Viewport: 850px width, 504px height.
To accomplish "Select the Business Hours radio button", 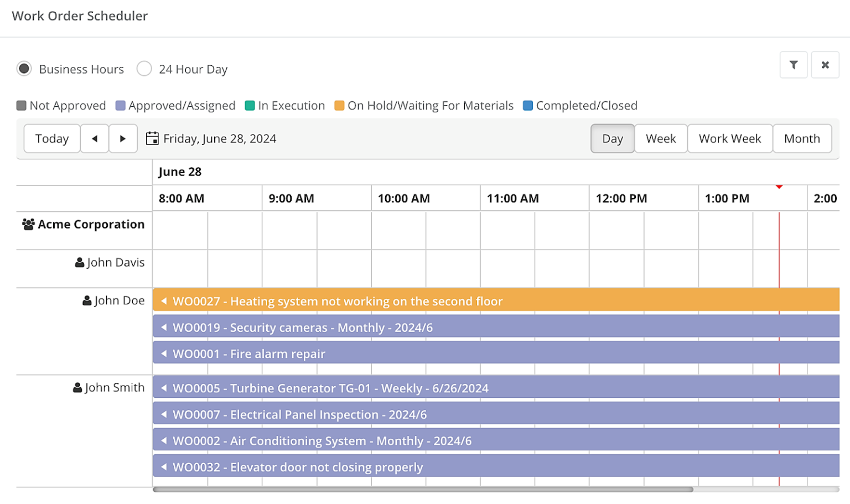I will pyautogui.click(x=24, y=69).
